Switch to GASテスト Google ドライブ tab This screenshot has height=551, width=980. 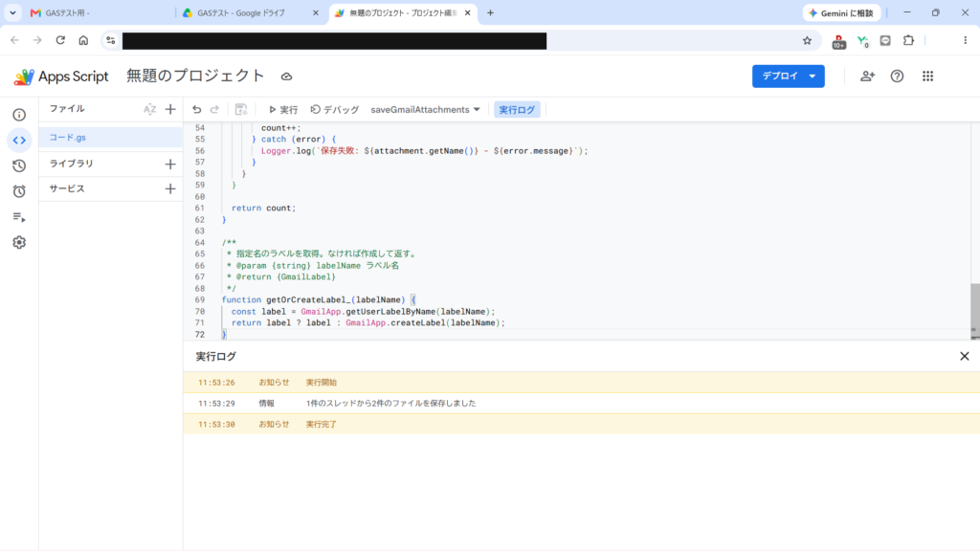click(x=240, y=12)
